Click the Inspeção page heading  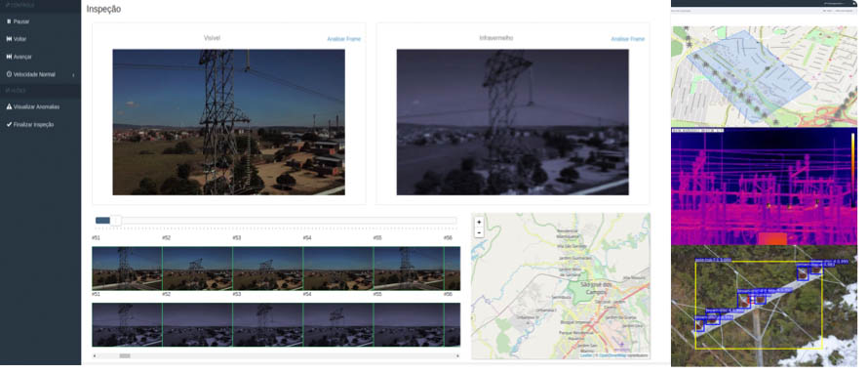pyautogui.click(x=103, y=10)
